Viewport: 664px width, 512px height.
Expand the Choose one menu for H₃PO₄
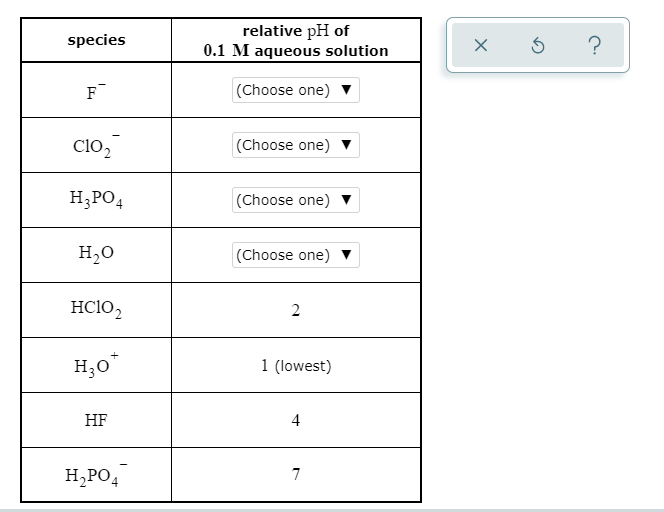coord(296,200)
